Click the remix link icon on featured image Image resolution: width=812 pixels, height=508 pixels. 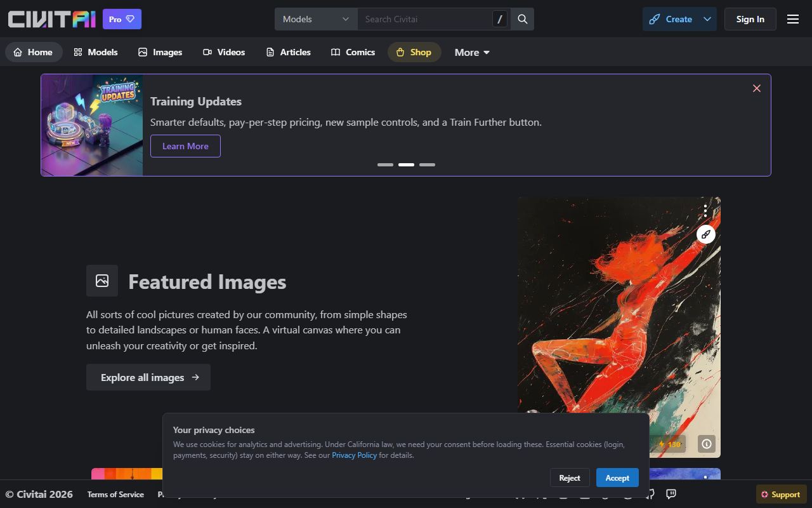[706, 234]
